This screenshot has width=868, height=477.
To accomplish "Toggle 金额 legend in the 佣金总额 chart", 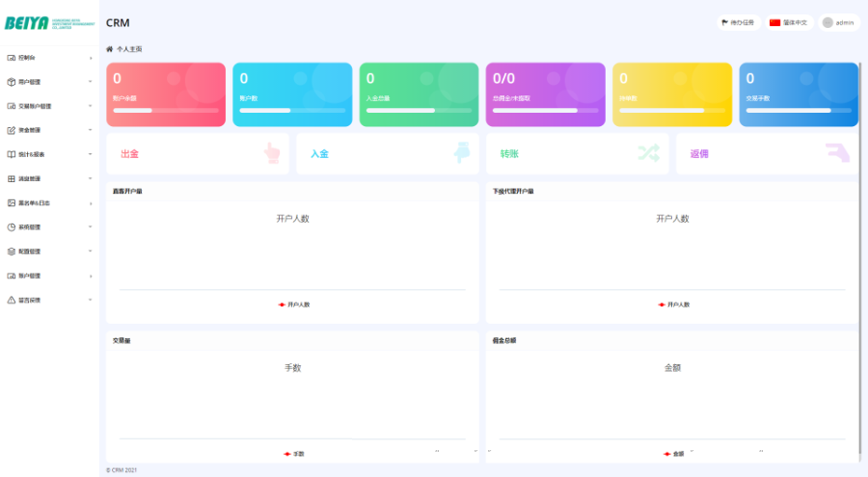I will point(672,453).
